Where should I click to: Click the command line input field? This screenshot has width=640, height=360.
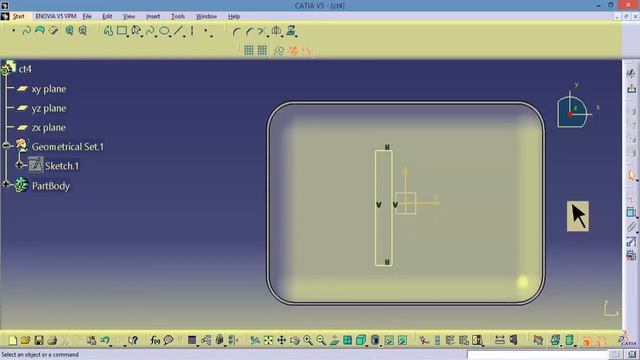(538, 355)
